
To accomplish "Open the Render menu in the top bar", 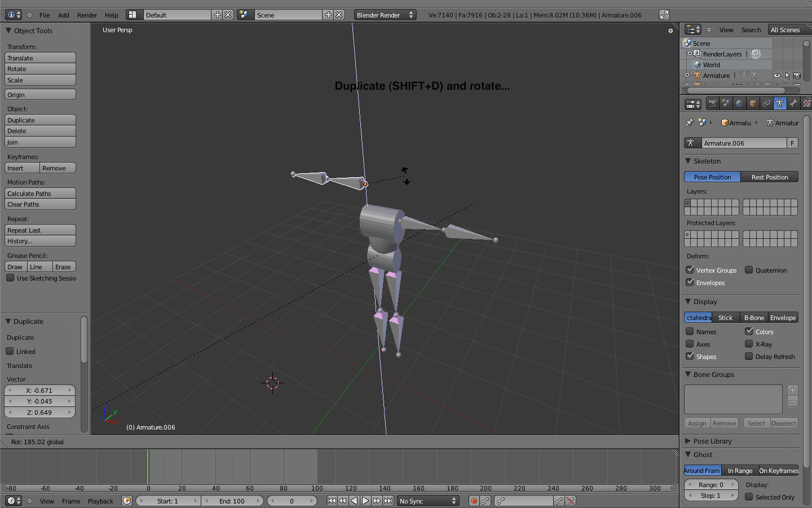I will click(86, 15).
